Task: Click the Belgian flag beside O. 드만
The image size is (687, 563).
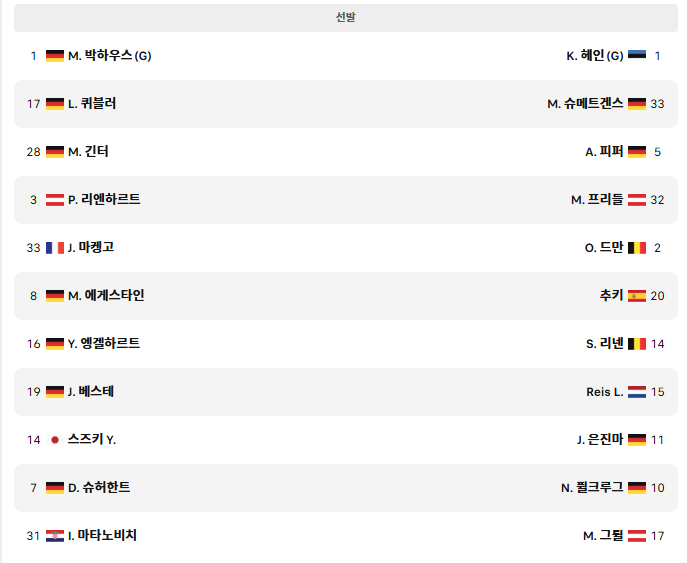Action: pos(637,248)
